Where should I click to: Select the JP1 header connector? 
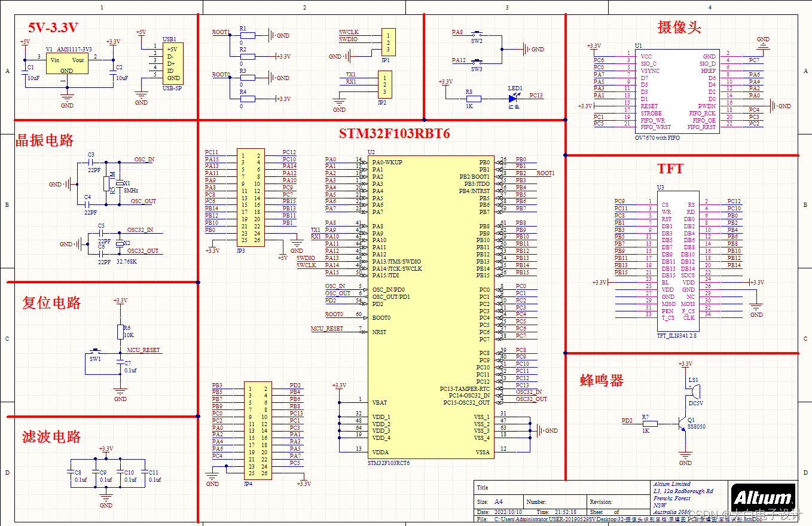click(x=387, y=42)
